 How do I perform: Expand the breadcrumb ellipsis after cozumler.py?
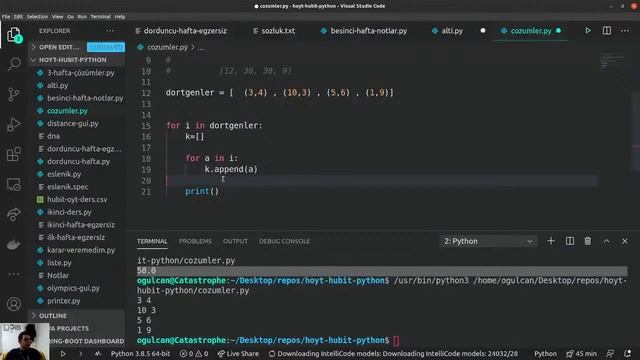(x=201, y=47)
